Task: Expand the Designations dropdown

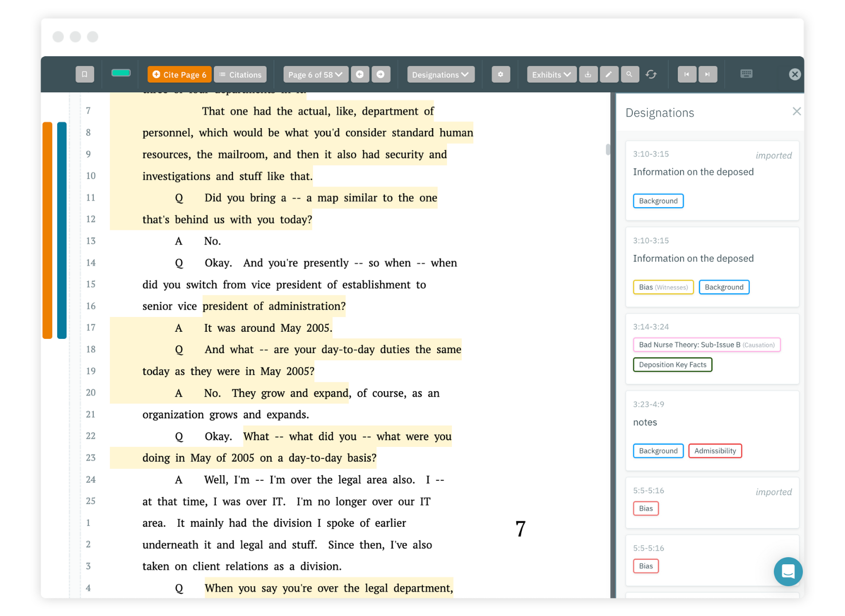Action: point(440,74)
